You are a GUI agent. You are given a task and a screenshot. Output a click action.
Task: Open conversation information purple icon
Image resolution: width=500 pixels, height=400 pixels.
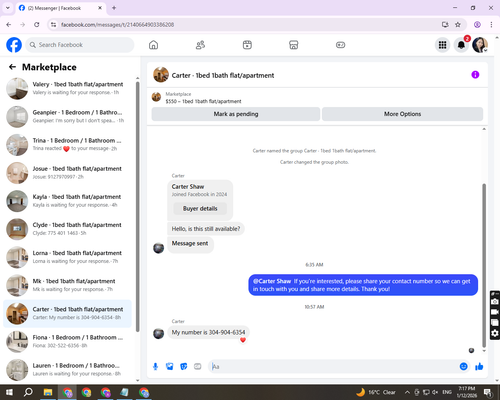(x=475, y=75)
